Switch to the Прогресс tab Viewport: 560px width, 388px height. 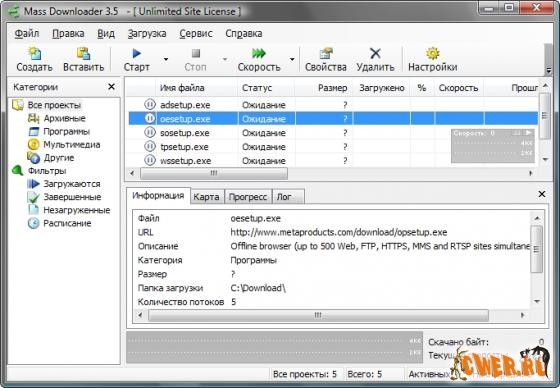coord(248,197)
